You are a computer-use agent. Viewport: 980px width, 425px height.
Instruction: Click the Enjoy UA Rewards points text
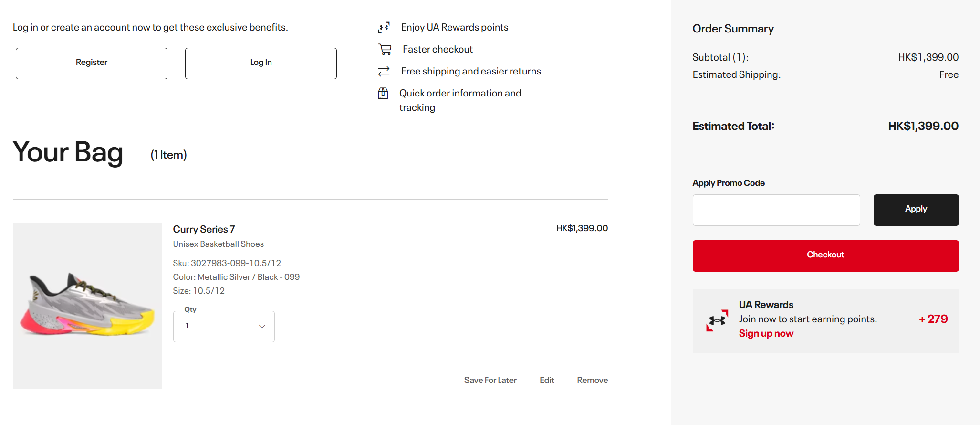pyautogui.click(x=454, y=28)
